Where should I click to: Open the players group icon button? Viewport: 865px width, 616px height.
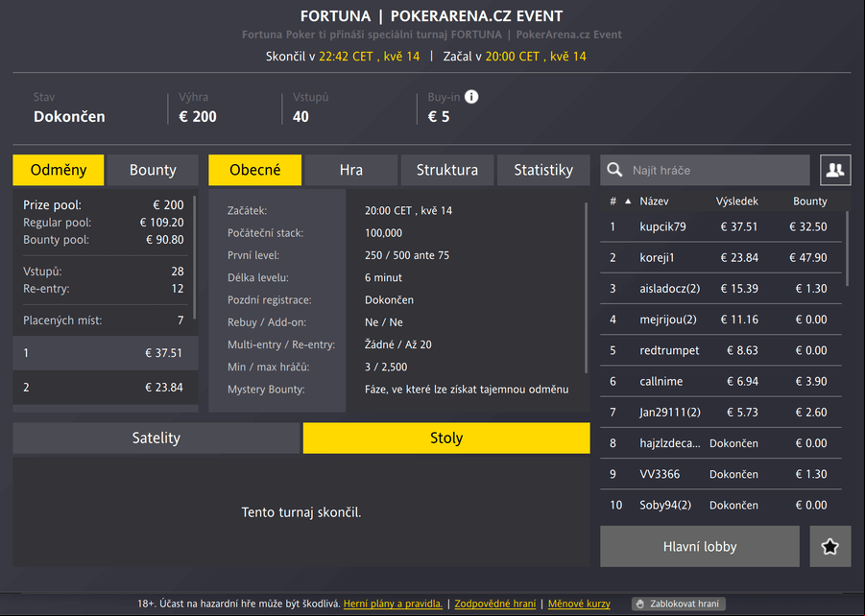coord(835,170)
